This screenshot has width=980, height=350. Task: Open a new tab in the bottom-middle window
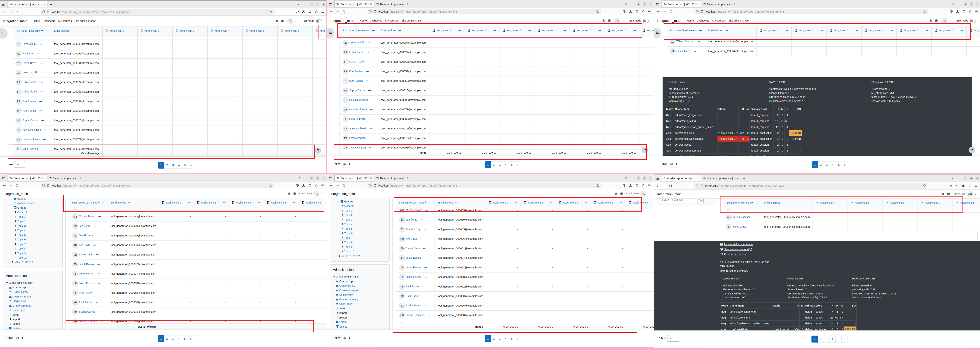pos(417,178)
